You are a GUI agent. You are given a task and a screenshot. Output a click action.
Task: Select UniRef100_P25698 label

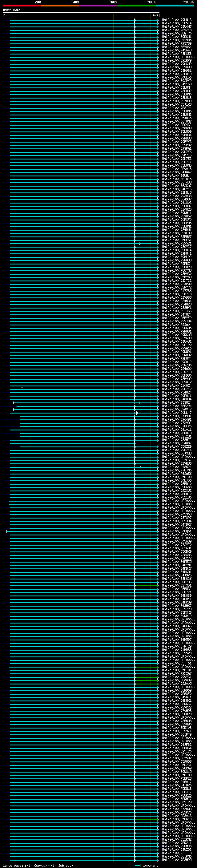pyautogui.click(x=177, y=338)
